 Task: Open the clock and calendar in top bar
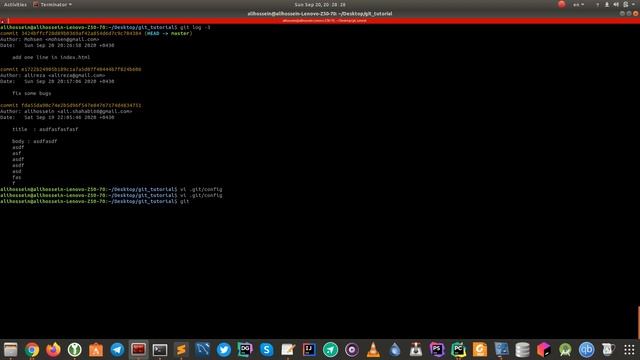(320, 4)
